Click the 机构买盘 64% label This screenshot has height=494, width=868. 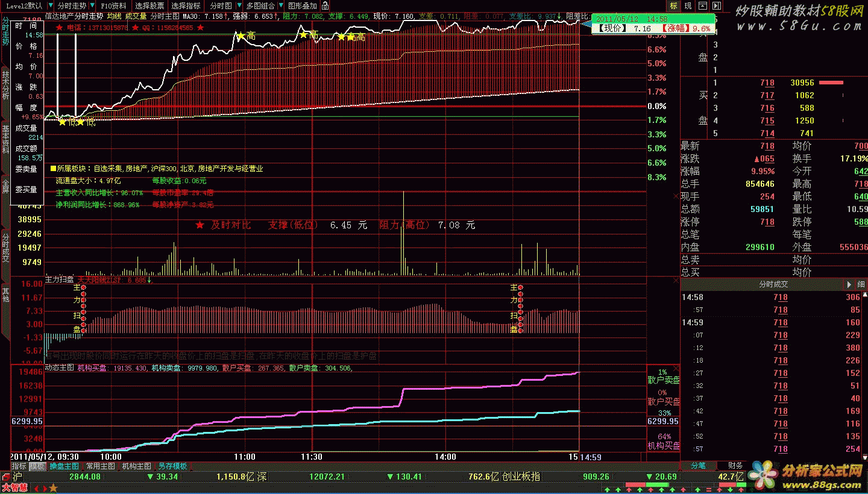663,442
